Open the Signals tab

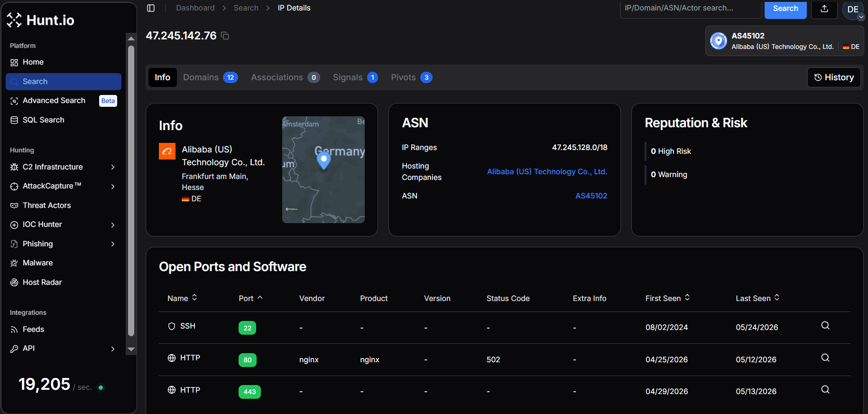(x=355, y=77)
